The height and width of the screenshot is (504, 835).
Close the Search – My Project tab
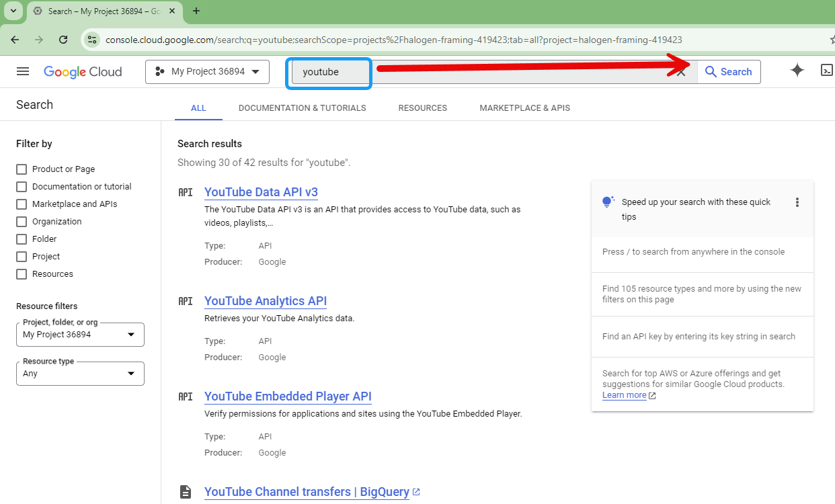click(x=173, y=11)
